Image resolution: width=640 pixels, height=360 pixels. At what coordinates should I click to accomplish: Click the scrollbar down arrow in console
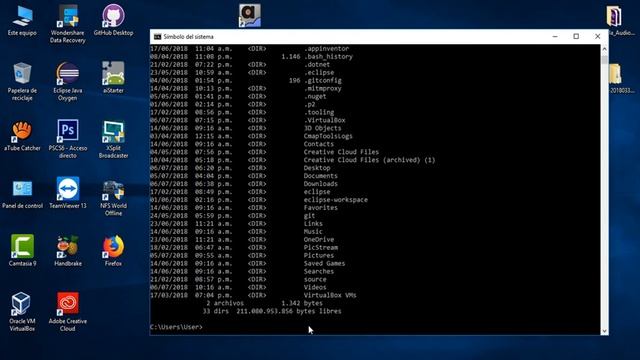(604, 331)
